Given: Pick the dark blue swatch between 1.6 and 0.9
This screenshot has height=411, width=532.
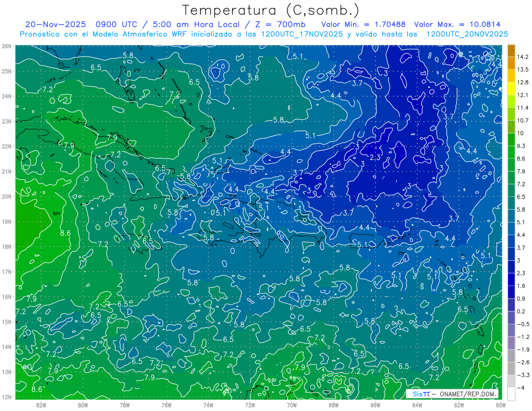Looking at the screenshot, I should click(511, 292).
